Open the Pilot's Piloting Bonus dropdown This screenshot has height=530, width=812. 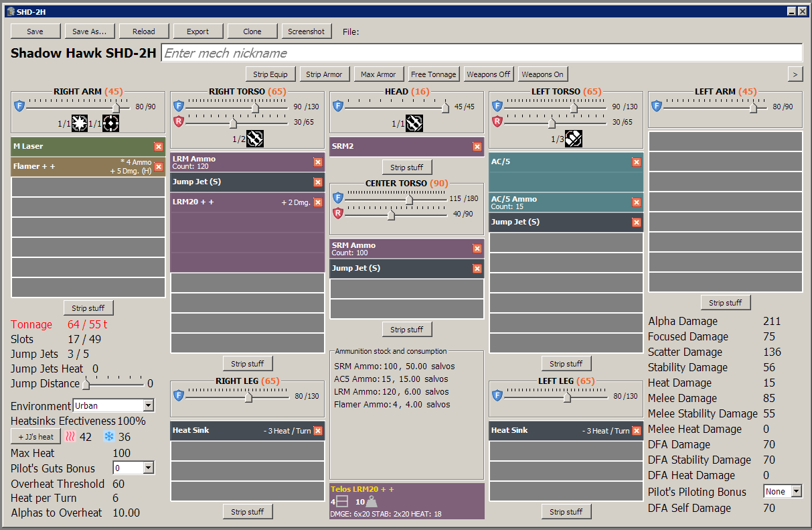coord(782,491)
